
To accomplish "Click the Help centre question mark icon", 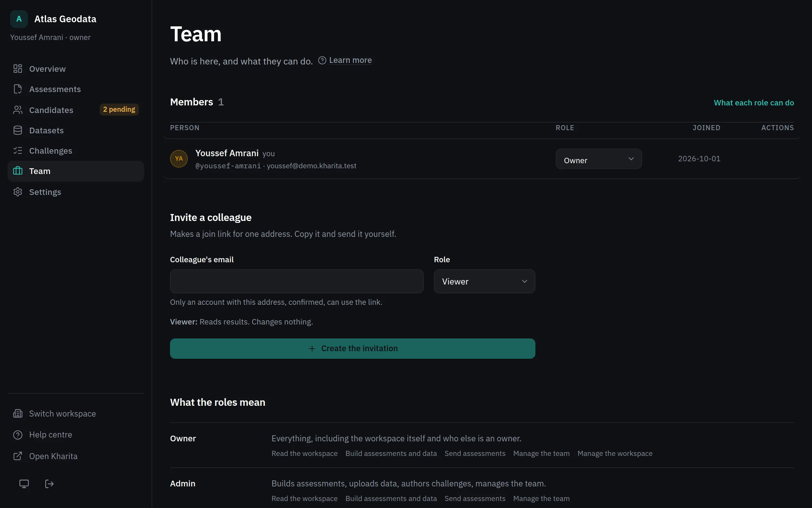I will click(x=18, y=435).
